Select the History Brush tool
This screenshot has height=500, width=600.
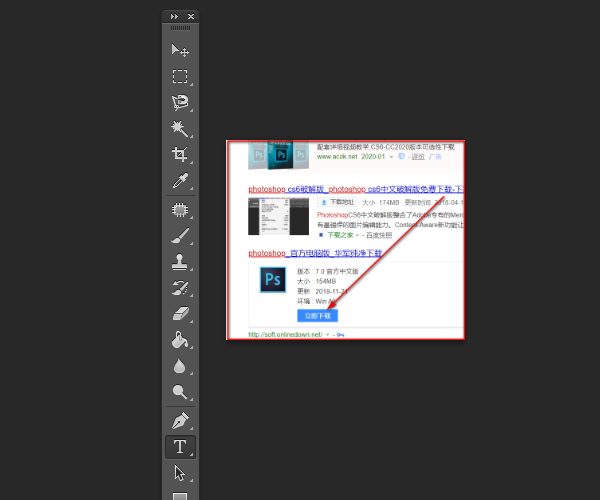(180, 288)
